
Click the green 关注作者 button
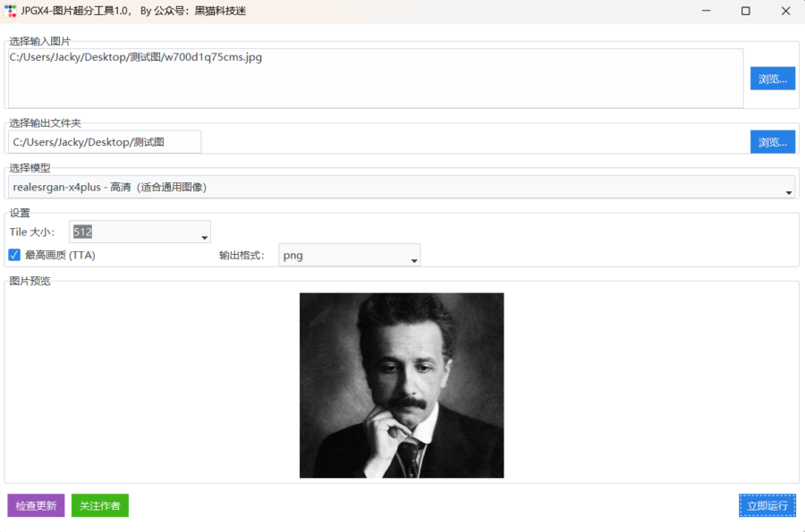(x=100, y=505)
